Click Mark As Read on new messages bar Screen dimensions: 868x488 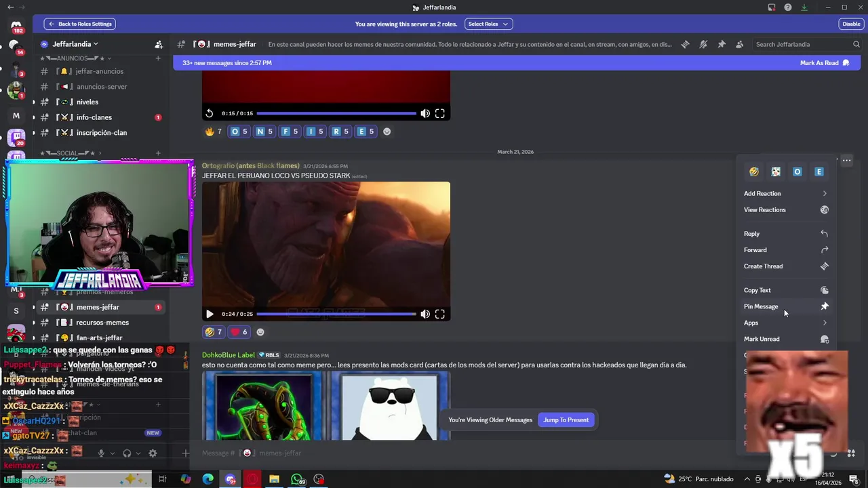point(825,63)
